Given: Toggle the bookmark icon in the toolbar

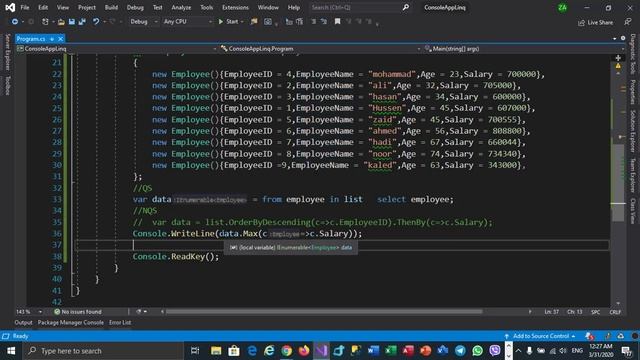Looking at the screenshot, I should pyautogui.click(x=338, y=22).
